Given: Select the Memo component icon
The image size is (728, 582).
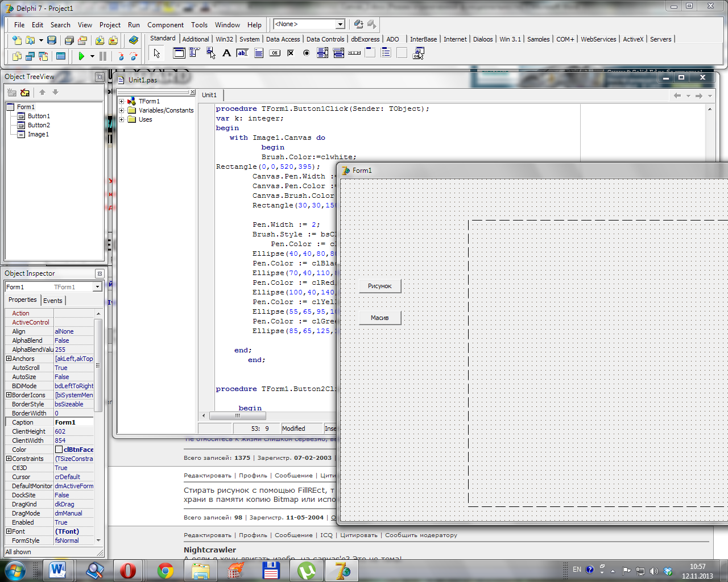Looking at the screenshot, I should 258,53.
